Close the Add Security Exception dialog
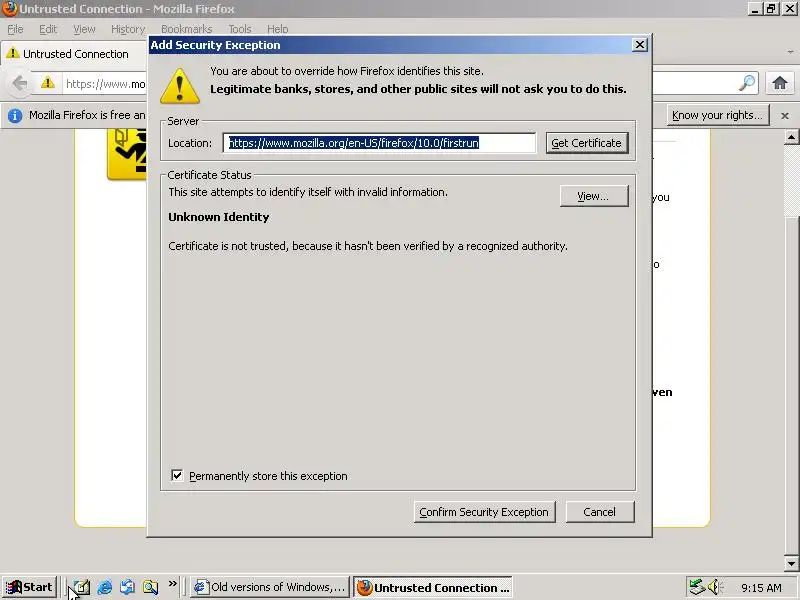The image size is (800, 600). 639,45
